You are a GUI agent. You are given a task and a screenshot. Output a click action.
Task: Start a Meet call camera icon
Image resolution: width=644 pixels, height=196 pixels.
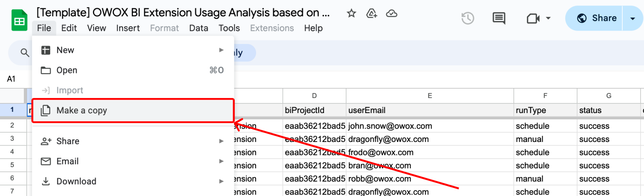click(533, 18)
